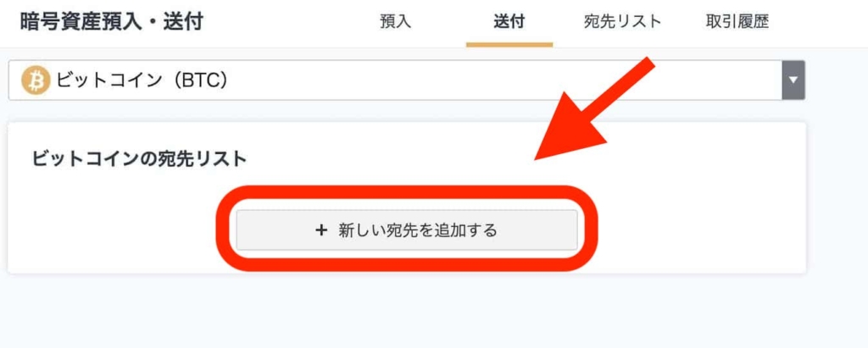Click the yellow underline beneath 送付
The image size is (868, 348).
[x=509, y=44]
